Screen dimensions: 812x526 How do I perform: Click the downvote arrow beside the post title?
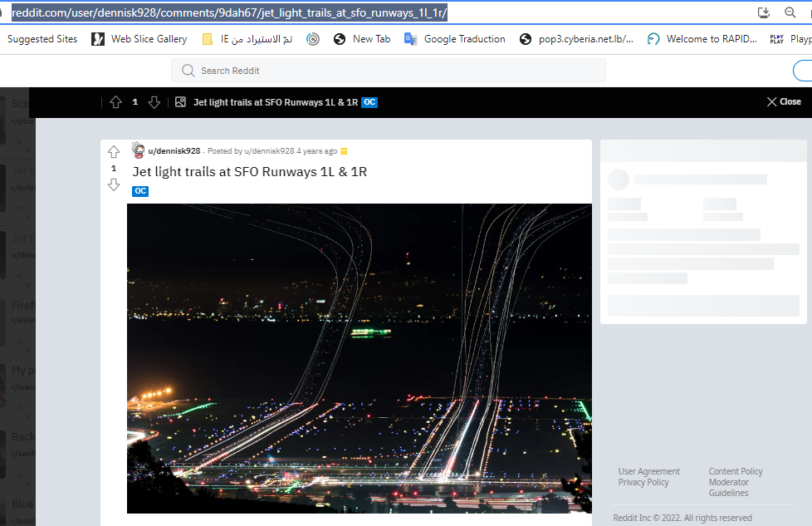pos(114,184)
